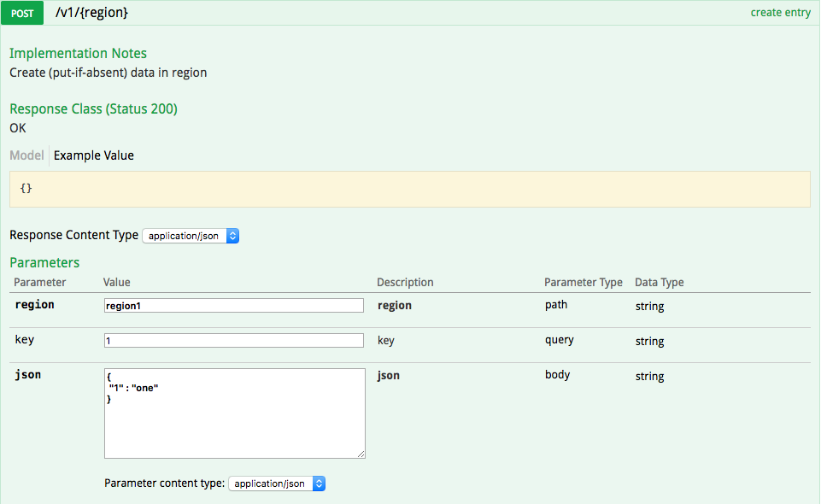The width and height of the screenshot is (821, 504).
Task: Click the yellow example value JSON box
Action: pos(409,189)
